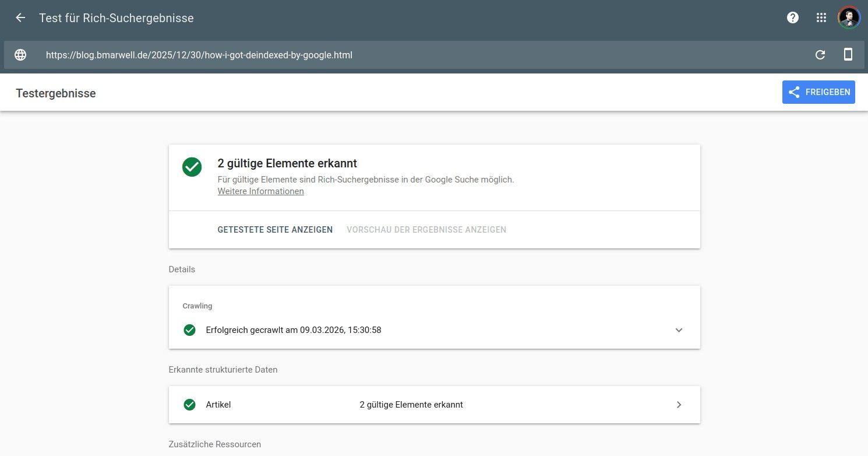Viewport: 868px width, 456px height.
Task: Click the green check next to Artikel
Action: coord(189,405)
